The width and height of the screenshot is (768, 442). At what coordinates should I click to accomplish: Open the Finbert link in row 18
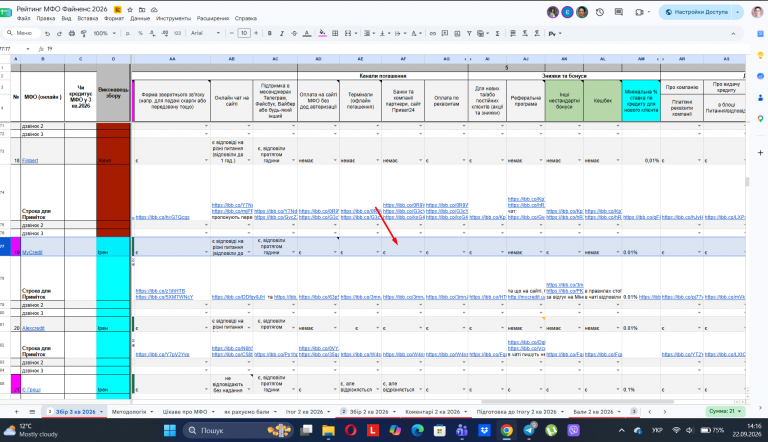[30, 160]
